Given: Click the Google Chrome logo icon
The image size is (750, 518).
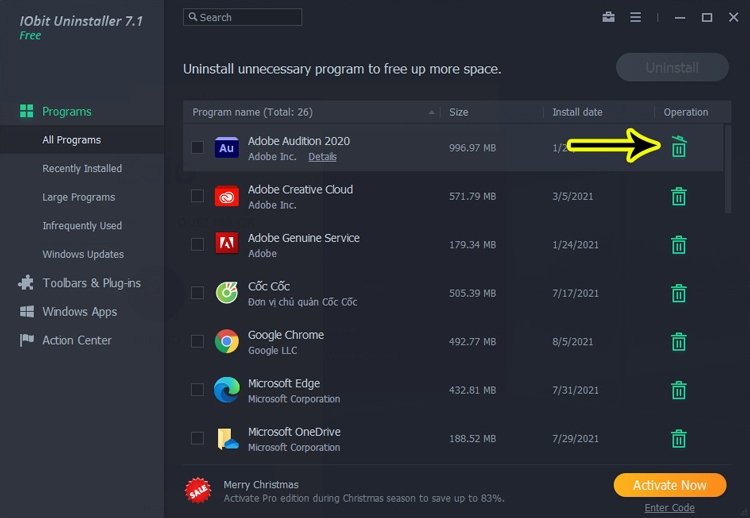Looking at the screenshot, I should tap(227, 342).
